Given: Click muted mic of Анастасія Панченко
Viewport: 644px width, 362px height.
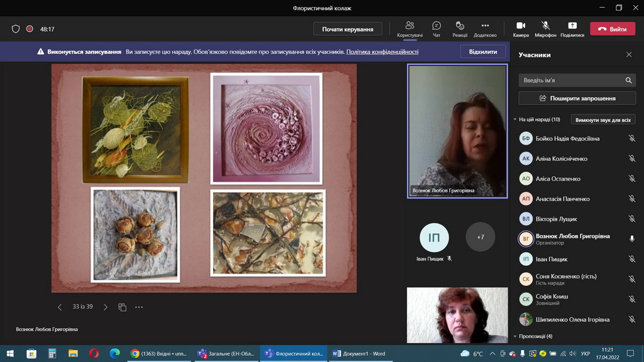Looking at the screenshot, I should (631, 199).
